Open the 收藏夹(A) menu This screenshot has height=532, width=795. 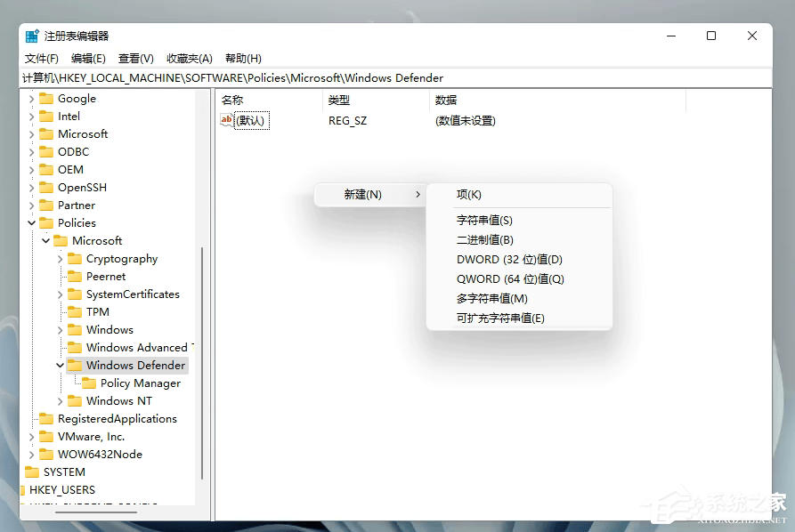click(189, 58)
